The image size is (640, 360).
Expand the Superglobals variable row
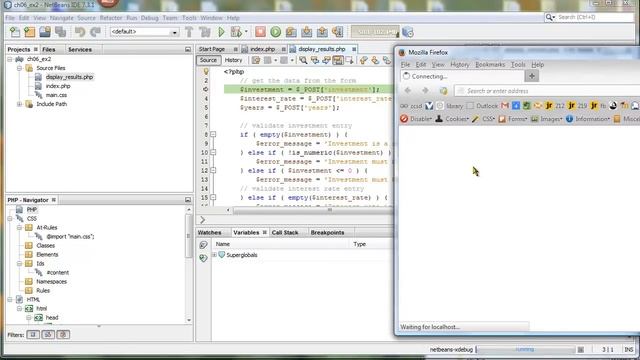[214, 255]
